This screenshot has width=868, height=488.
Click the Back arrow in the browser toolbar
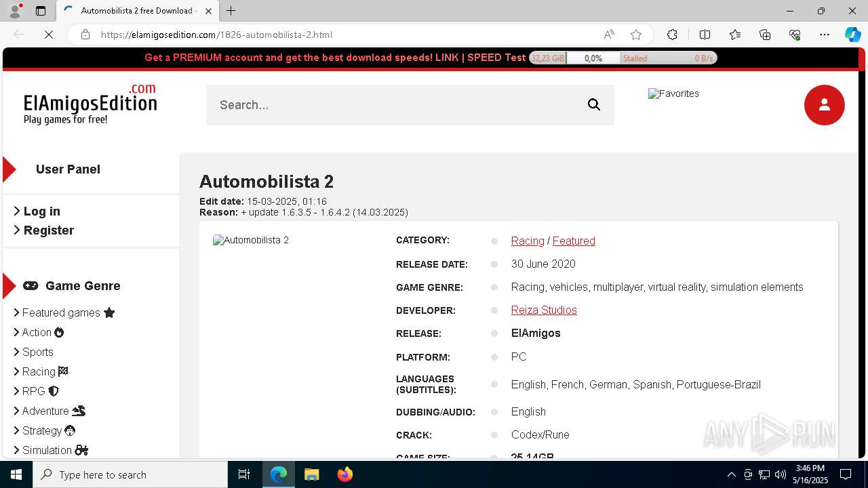click(19, 35)
